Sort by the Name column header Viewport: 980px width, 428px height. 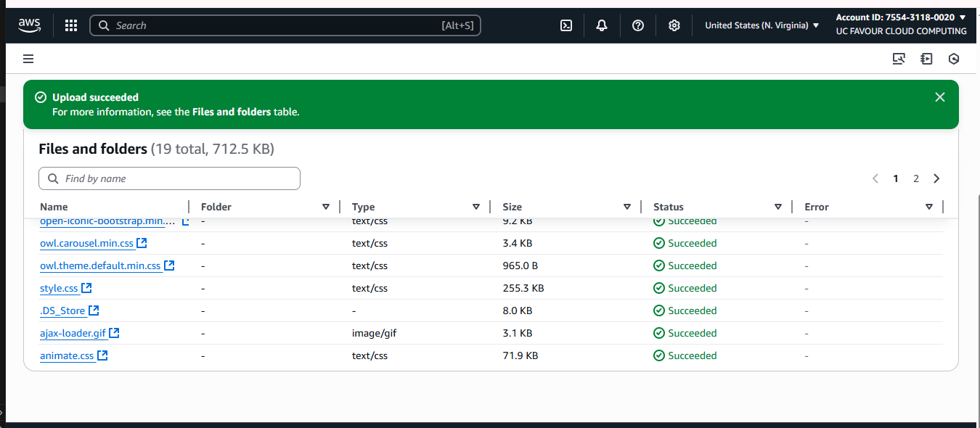click(54, 207)
